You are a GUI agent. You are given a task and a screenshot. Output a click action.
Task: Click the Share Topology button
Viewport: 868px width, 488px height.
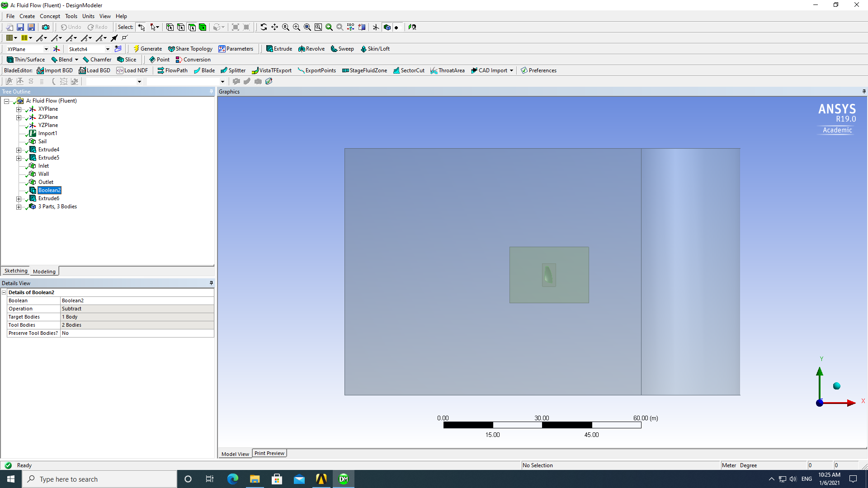pyautogui.click(x=190, y=49)
